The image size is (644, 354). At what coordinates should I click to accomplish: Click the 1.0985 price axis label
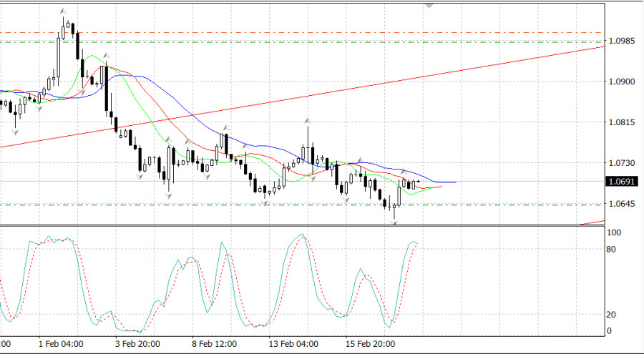[x=620, y=41]
